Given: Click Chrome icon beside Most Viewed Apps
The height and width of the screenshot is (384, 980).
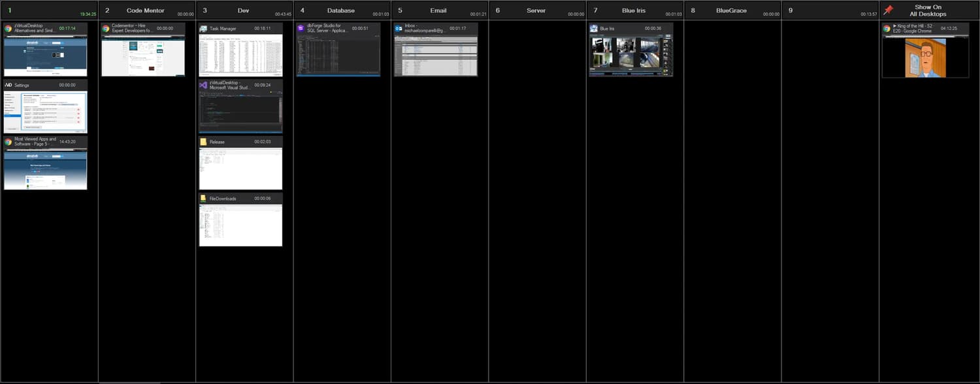Looking at the screenshot, I should pyautogui.click(x=8, y=142).
